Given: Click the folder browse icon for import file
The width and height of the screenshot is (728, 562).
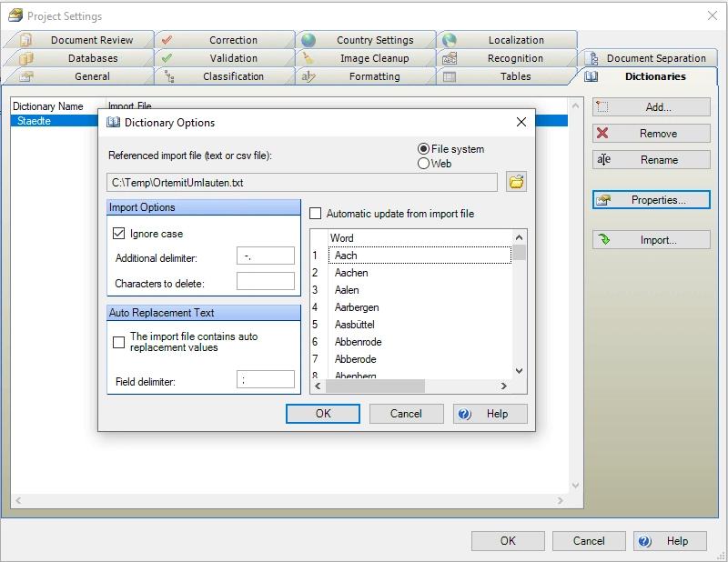Looking at the screenshot, I should [516, 183].
